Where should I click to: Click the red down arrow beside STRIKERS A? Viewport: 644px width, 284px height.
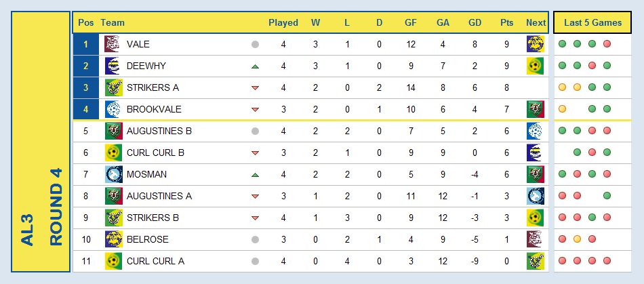255,88
